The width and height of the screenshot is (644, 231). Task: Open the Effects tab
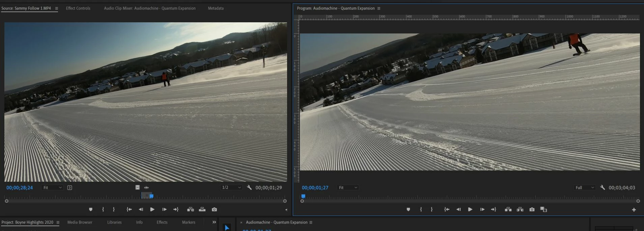162,222
